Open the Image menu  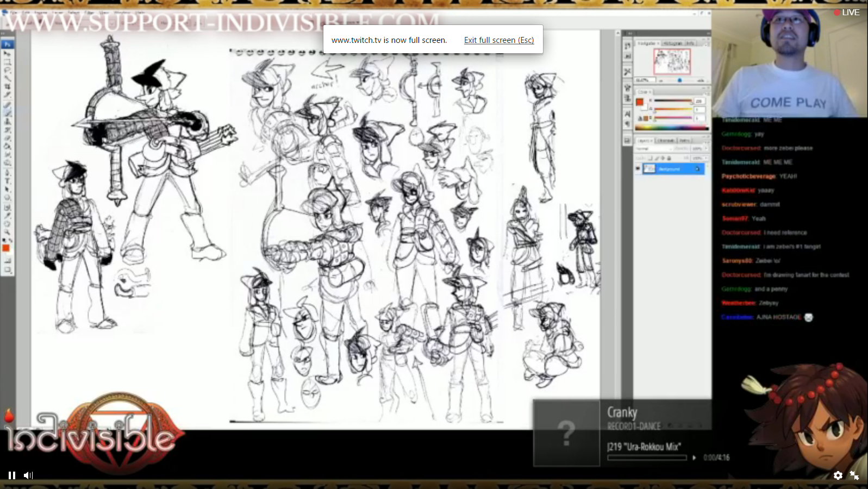point(41,12)
